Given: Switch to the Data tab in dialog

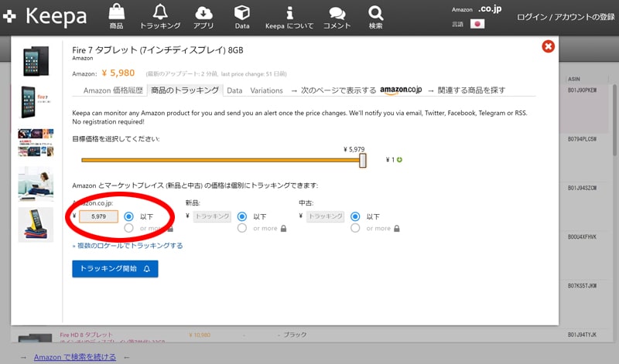Looking at the screenshot, I should 234,90.
